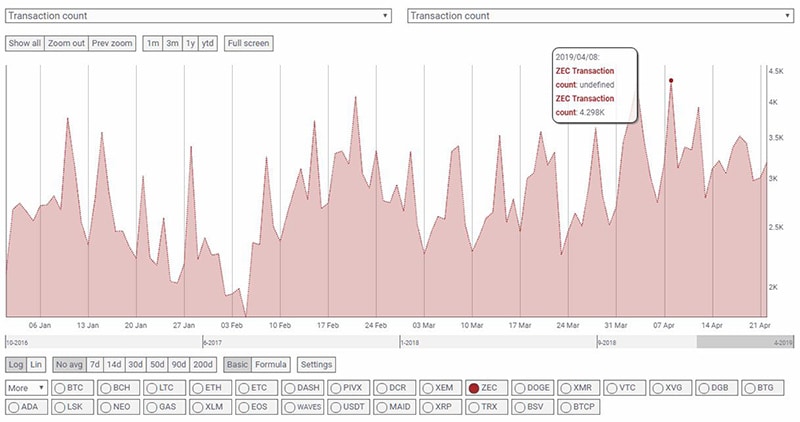The width and height of the screenshot is (800, 422).
Task: Open the left Transaction count dropdown
Action: 198,16
